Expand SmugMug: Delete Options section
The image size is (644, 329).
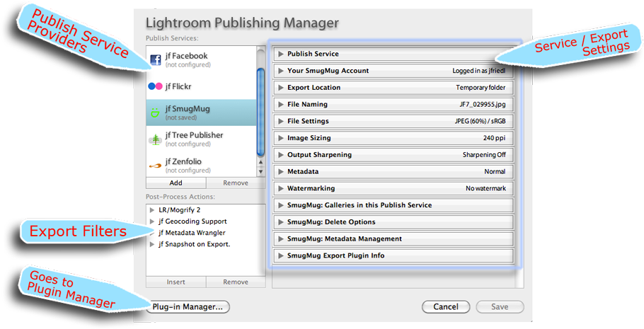click(x=281, y=221)
